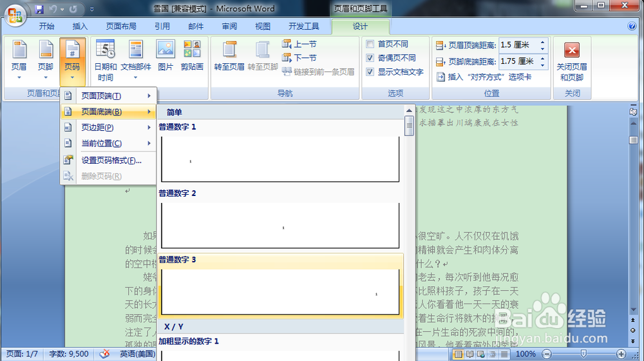The image size is (644, 361).
Task: Select 普通数字 3 page number style
Action: pyautogui.click(x=280, y=286)
